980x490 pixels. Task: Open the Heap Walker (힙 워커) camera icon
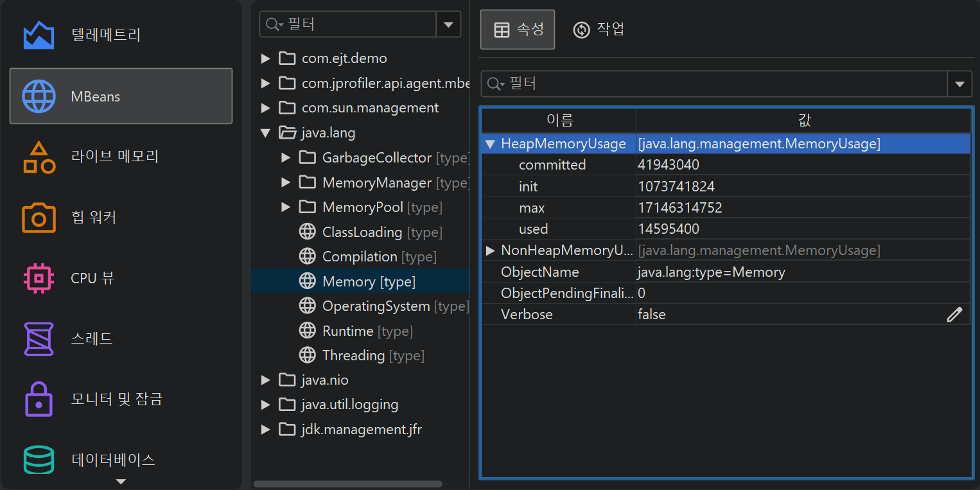coord(39,218)
